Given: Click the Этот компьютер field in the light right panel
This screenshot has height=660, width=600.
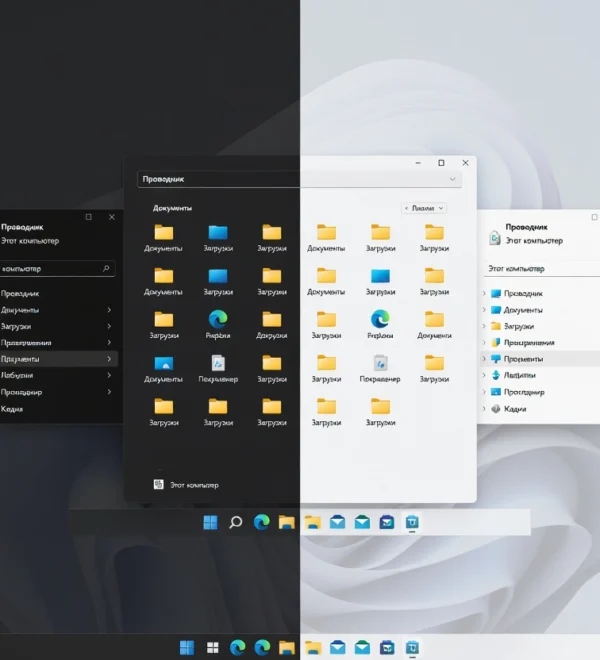Looking at the screenshot, I should pos(542,269).
